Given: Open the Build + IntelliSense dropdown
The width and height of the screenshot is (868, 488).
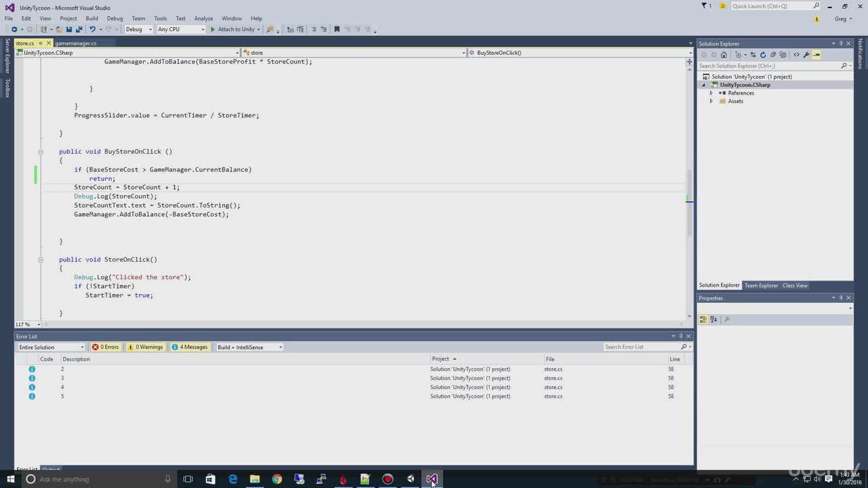Looking at the screenshot, I should click(250, 347).
